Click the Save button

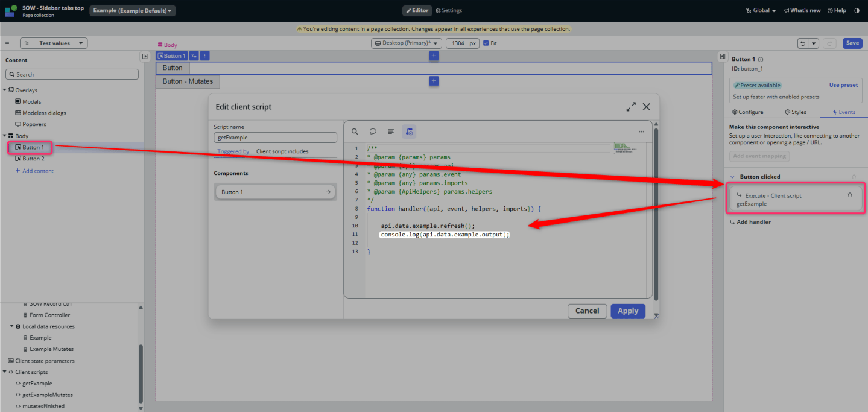coord(852,43)
